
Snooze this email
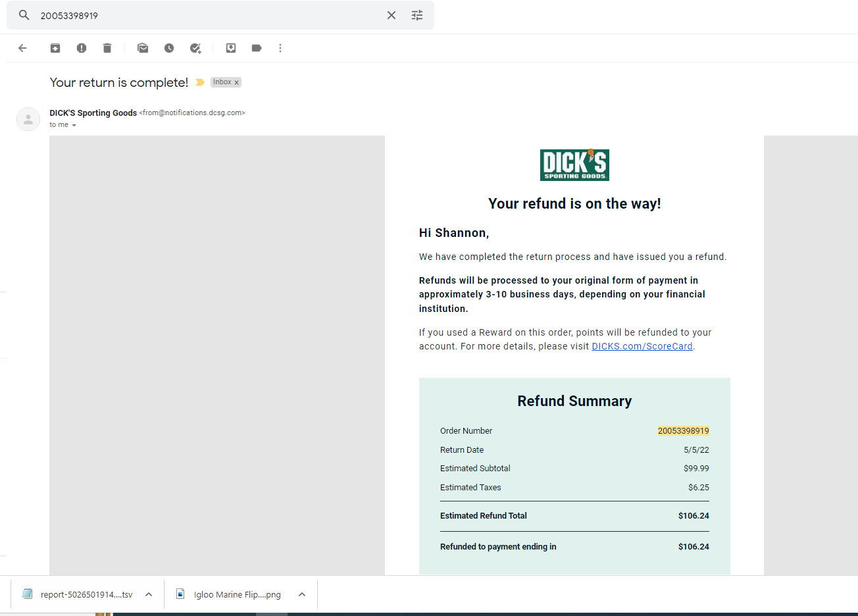(x=169, y=48)
